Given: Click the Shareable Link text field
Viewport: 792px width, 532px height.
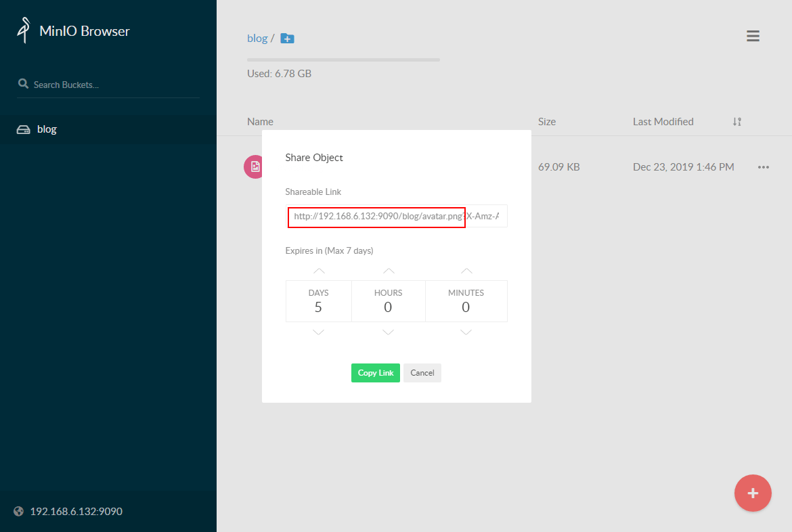Looking at the screenshot, I should 396,217.
